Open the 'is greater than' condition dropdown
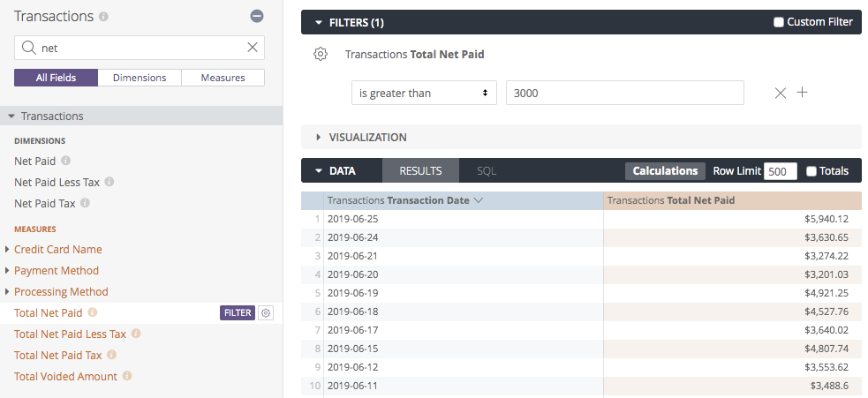 click(x=424, y=93)
